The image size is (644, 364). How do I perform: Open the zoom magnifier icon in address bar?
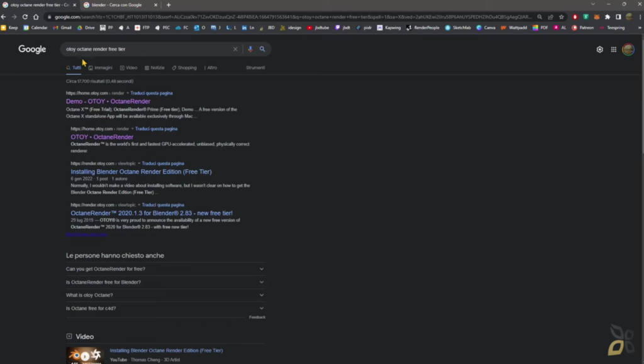pyautogui.click(x=540, y=17)
